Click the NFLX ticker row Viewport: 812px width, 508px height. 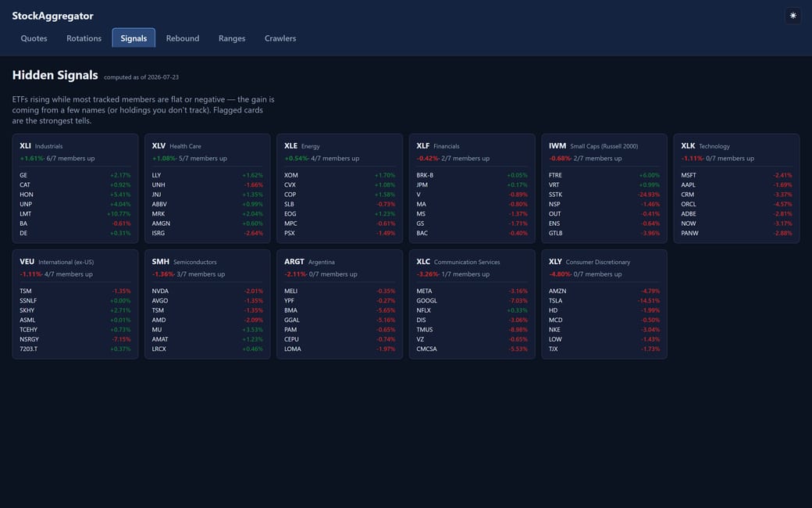pyautogui.click(x=472, y=310)
